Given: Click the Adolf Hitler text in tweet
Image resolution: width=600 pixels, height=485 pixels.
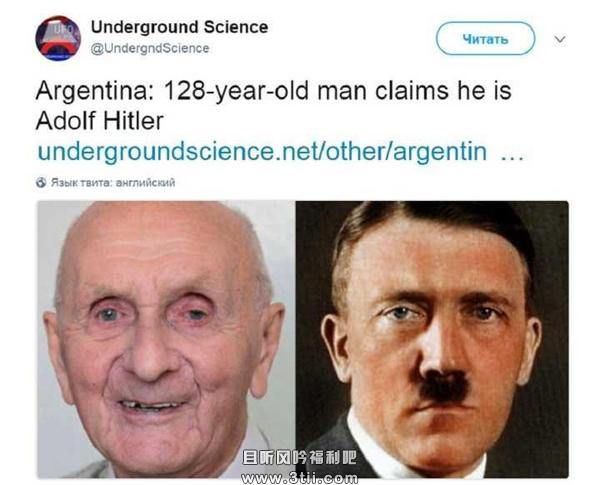Looking at the screenshot, I should click(99, 121).
